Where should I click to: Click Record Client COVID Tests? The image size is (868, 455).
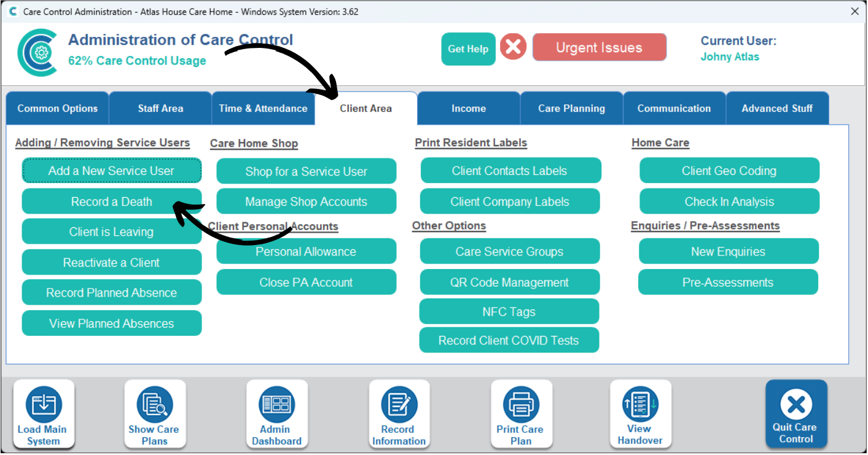(509, 340)
